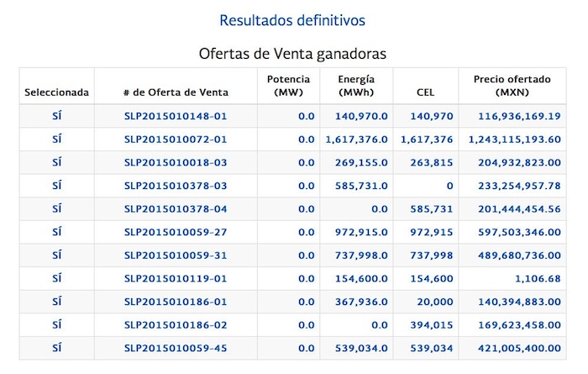The height and width of the screenshot is (374, 588).
Task: Click the 'Resultados definitivos' heading
Action: pyautogui.click(x=292, y=18)
